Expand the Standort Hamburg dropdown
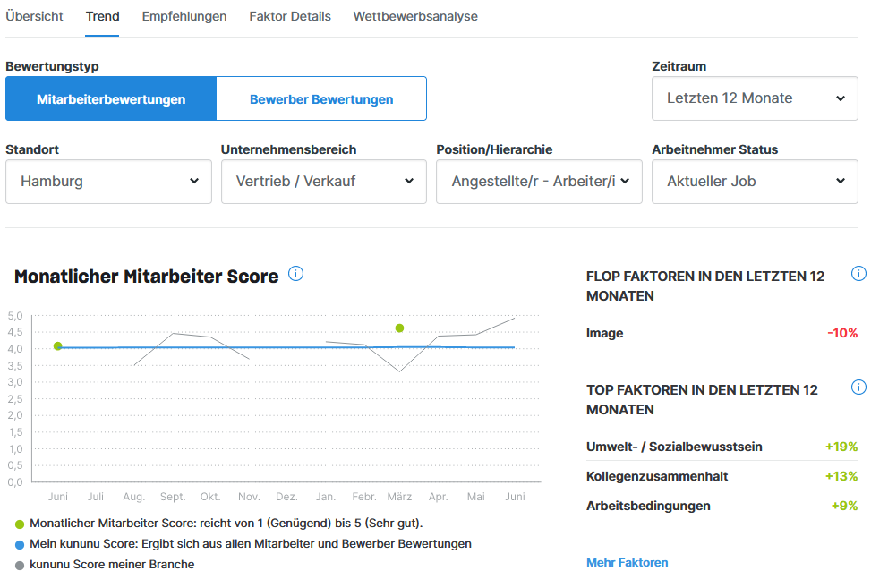 [x=108, y=182]
